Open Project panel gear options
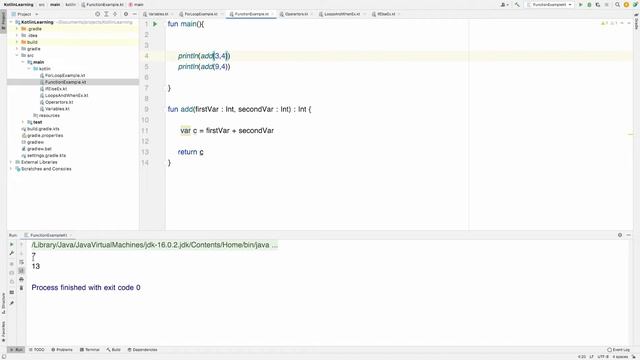The image size is (640, 360). tap(126, 14)
